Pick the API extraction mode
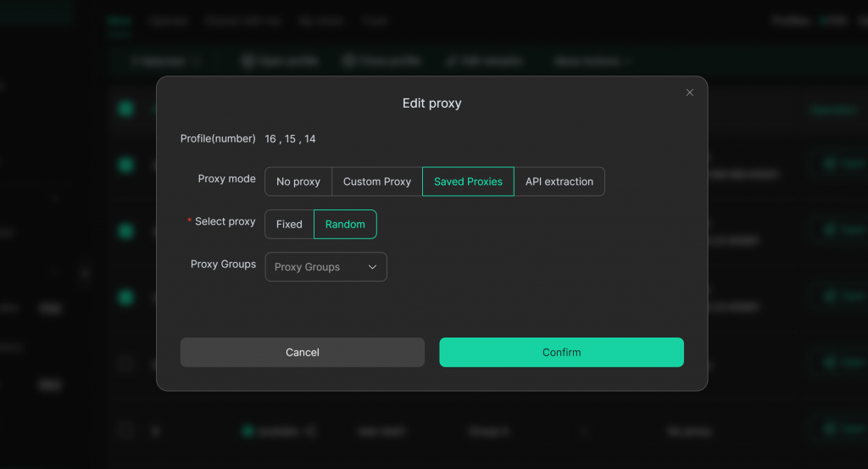The height and width of the screenshot is (469, 868). pos(559,181)
